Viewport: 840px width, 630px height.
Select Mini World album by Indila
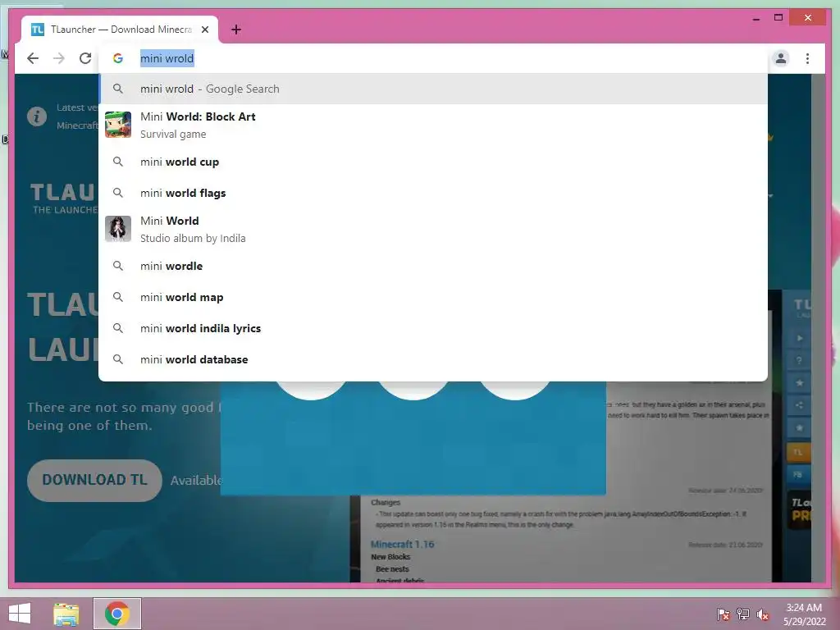point(433,230)
